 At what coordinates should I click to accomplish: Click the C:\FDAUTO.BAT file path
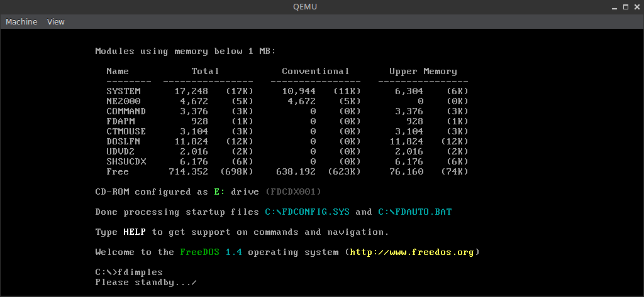click(415, 212)
